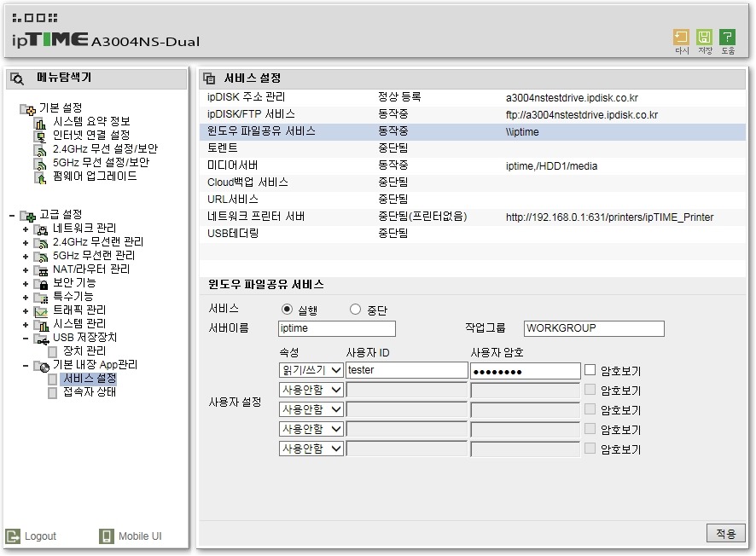This screenshot has height=556, width=756.
Task: Click the NAT/라우터 관리 icon
Action: [41, 271]
